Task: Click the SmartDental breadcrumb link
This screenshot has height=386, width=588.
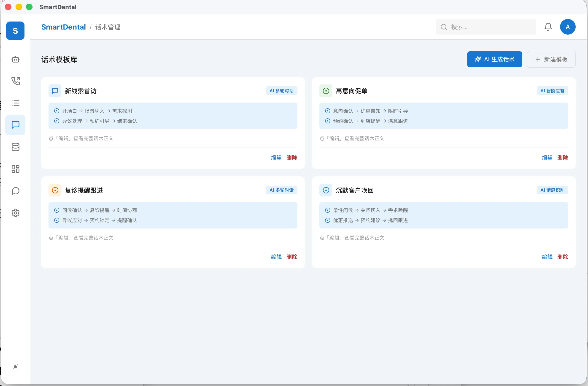Action: click(x=64, y=27)
